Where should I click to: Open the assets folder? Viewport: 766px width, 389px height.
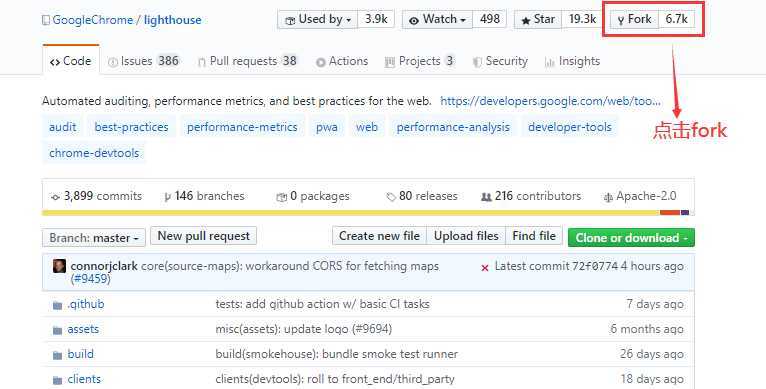tap(83, 329)
